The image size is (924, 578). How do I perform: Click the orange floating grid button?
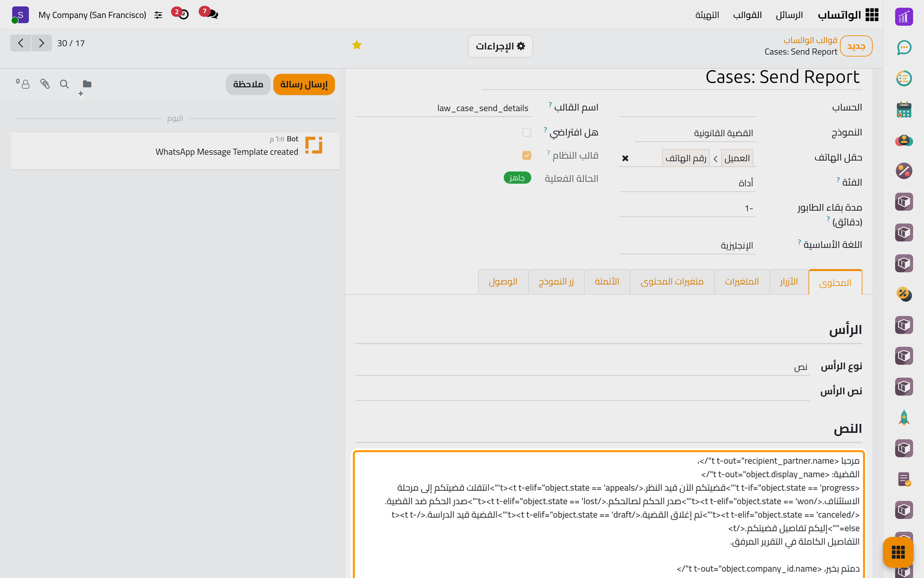898,552
